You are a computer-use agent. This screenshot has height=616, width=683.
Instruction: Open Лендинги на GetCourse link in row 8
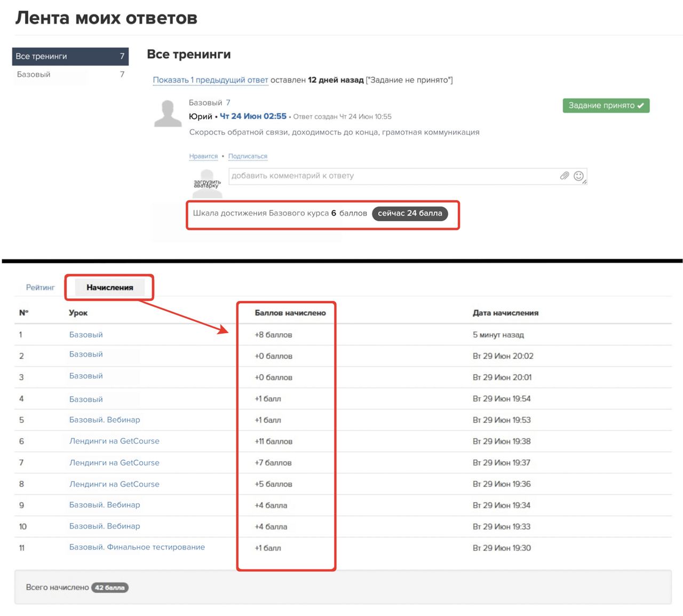pos(114,484)
